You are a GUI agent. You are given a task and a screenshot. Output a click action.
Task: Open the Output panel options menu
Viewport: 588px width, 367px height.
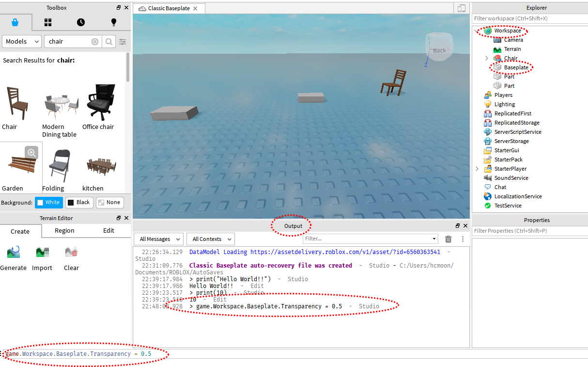click(463, 239)
